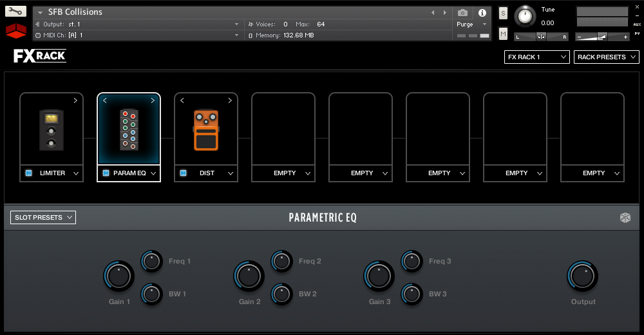Viewport: 644px width, 335px height.
Task: Click the SFB Collisions instrument name
Action: pos(75,12)
